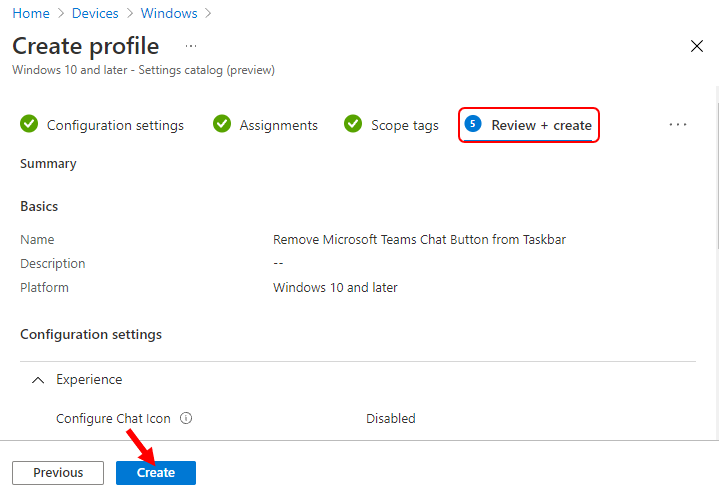Click the Home breadcrumb link
723x504 pixels.
pyautogui.click(x=31, y=13)
